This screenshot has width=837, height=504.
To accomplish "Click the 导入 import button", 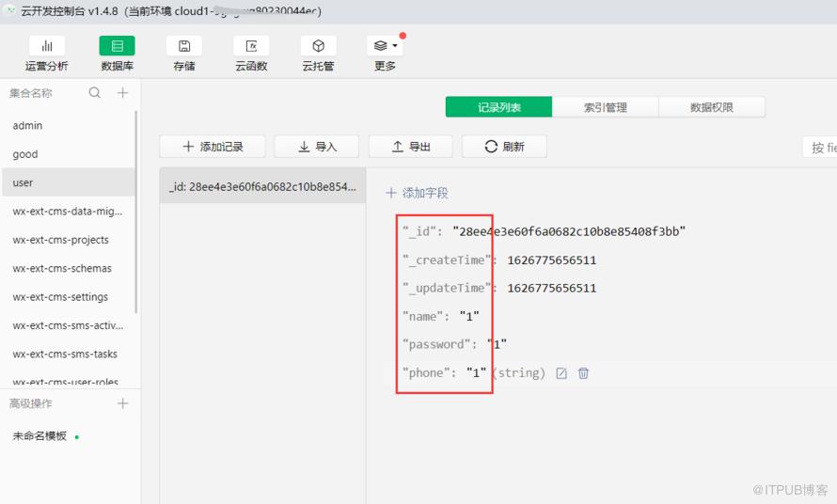I will tap(317, 147).
